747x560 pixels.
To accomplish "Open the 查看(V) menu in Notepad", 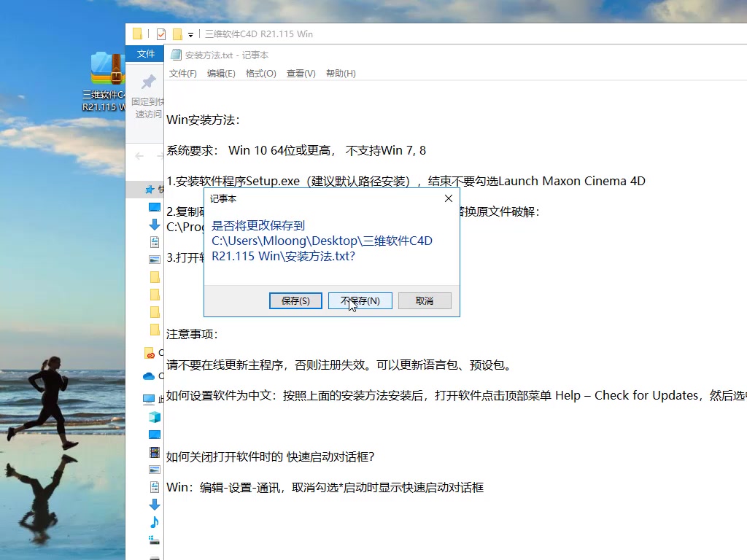I will (301, 74).
